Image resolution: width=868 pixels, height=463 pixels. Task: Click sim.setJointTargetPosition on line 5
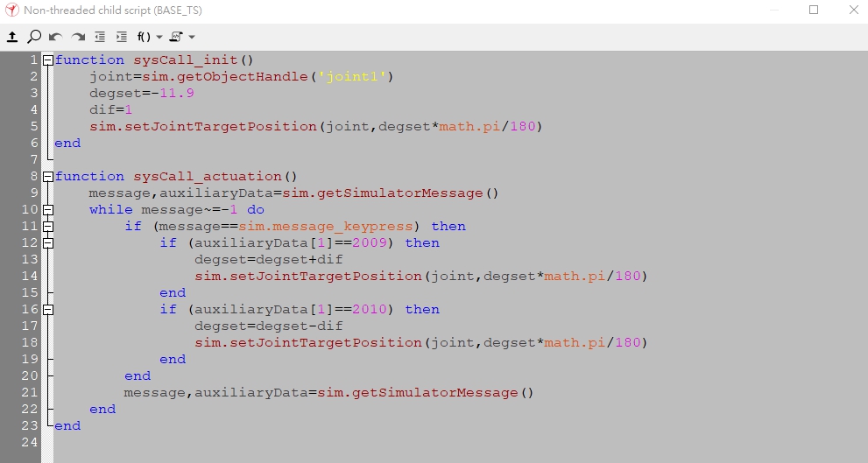pyautogui.click(x=203, y=126)
